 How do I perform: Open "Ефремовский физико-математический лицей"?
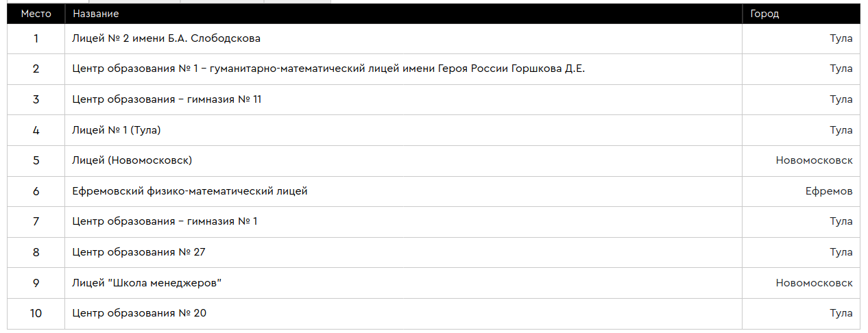(x=190, y=191)
